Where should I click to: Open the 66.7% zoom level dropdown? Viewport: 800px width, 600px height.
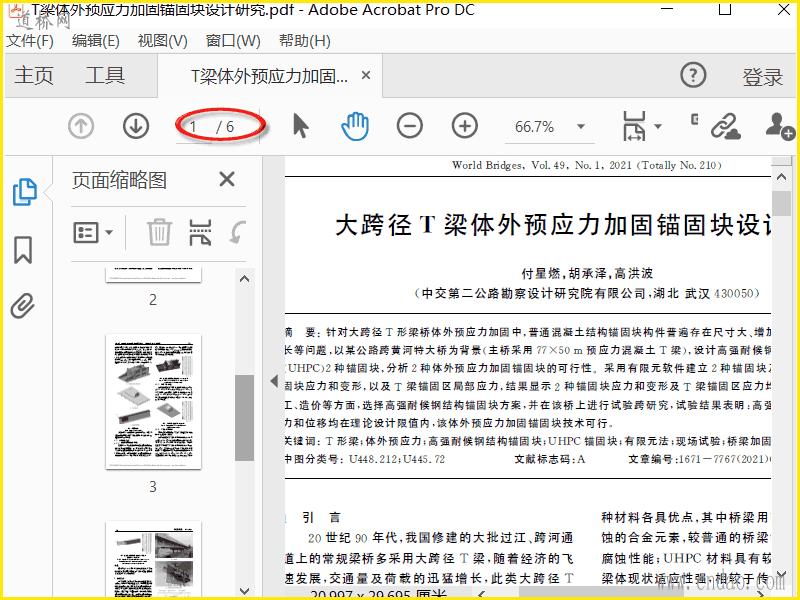pyautogui.click(x=581, y=127)
